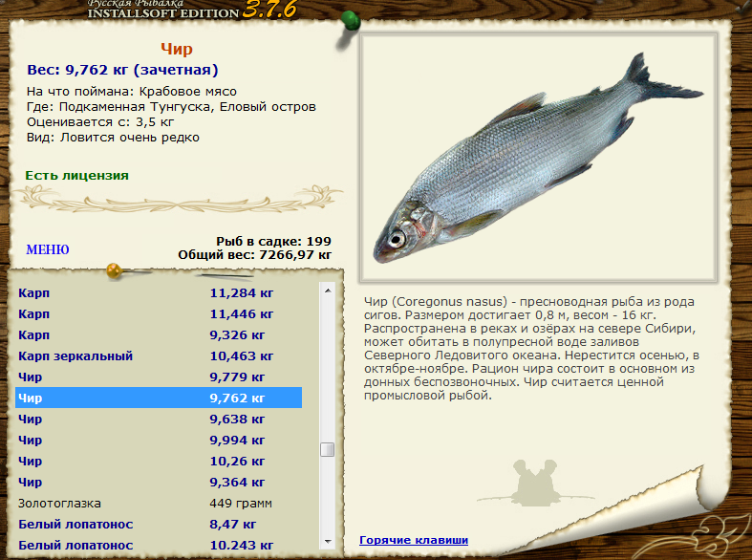The width and height of the screenshot is (752, 560).
Task: Click the scrollbar thumb in fish list
Action: (328, 450)
